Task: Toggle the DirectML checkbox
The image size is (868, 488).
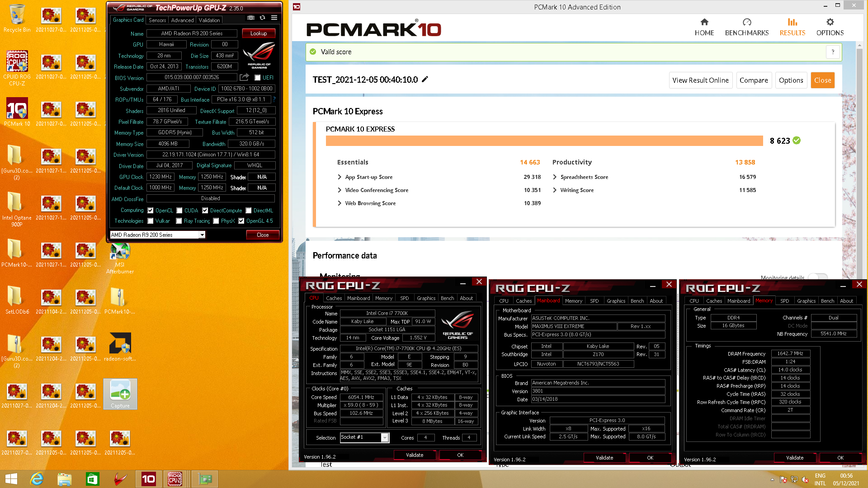Action: coord(249,211)
